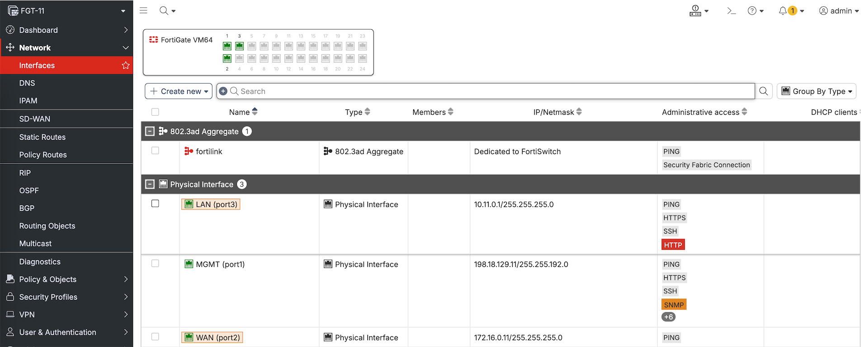Click port 3 in FortiGate faceplate

tap(240, 46)
